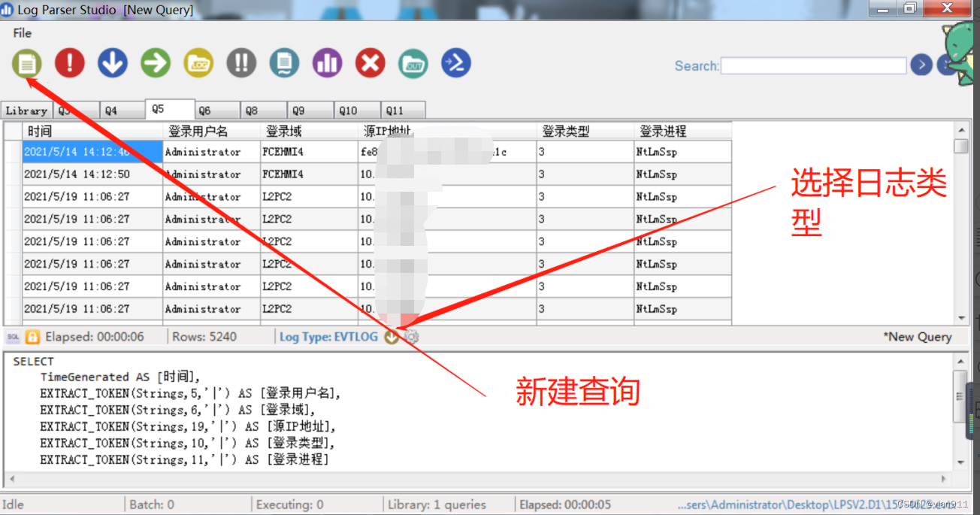Click the Log Type: EVTLOG link
This screenshot has height=515, width=980.
coord(328,337)
